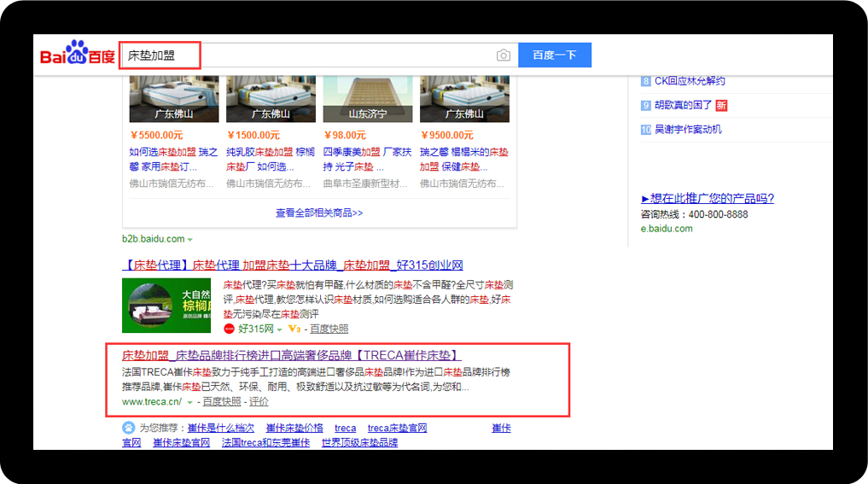
Task: Open the 山东济宁 ¥98.00 product thumbnail
Action: coord(368,99)
